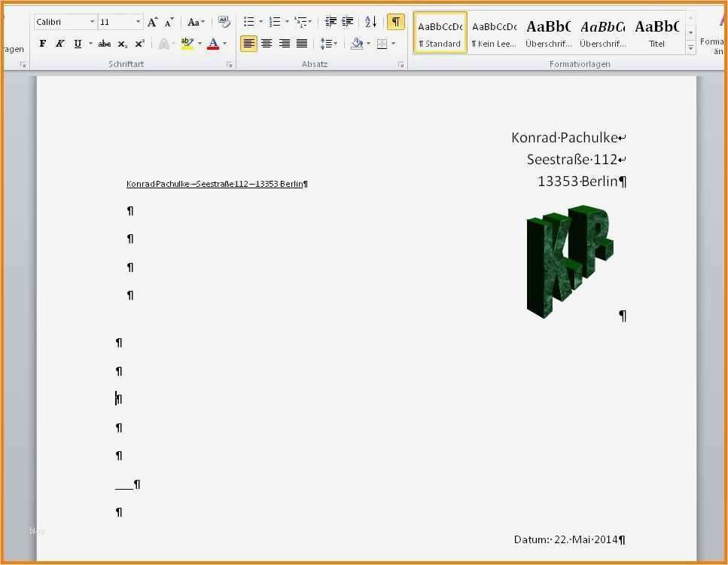The height and width of the screenshot is (565, 728).
Task: Select the subscript formatting icon
Action: coord(122,43)
